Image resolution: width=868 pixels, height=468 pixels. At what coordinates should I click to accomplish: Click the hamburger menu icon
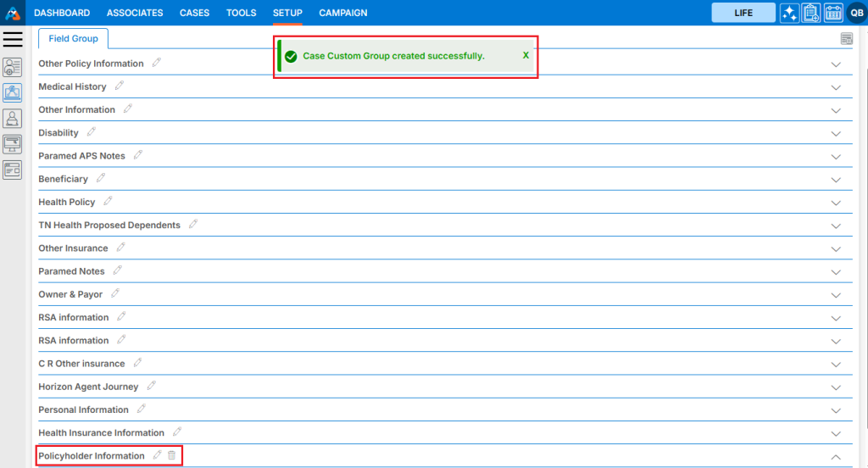[13, 39]
